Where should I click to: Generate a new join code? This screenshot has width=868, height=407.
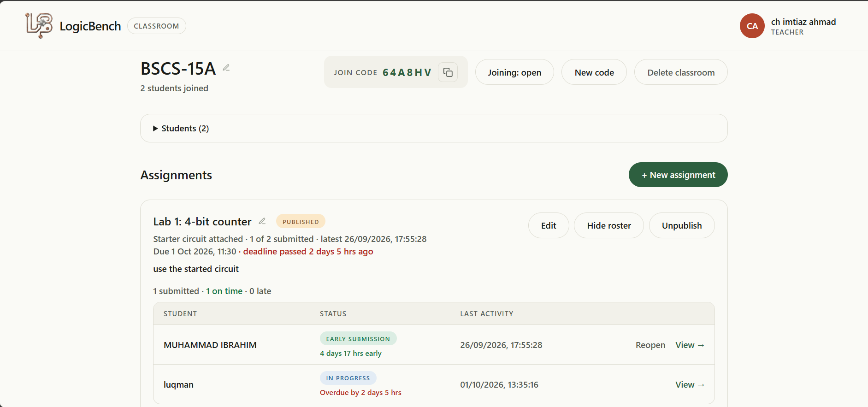point(594,72)
